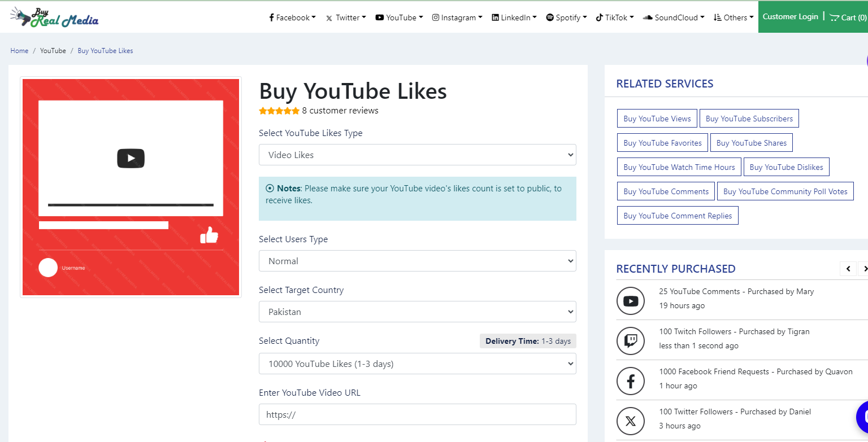Screen dimensions: 868x442
Task: Click the five-star rating
Action: tap(279, 111)
